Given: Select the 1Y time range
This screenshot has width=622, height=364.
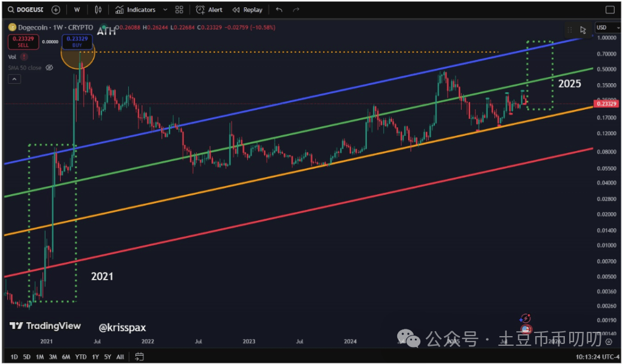Looking at the screenshot, I should click(95, 357).
